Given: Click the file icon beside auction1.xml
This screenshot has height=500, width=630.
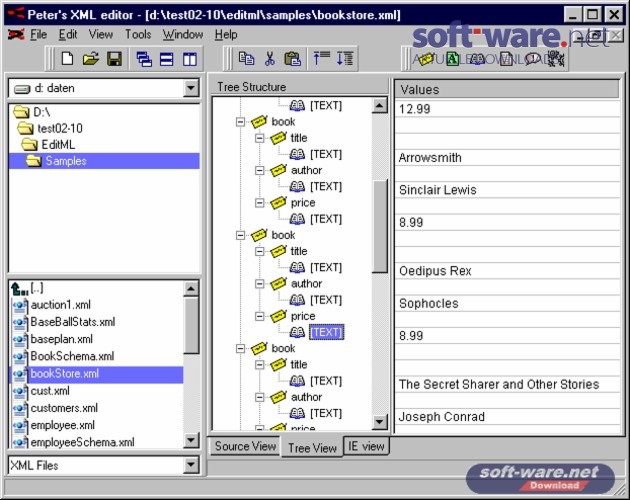Looking at the screenshot, I should (20, 305).
